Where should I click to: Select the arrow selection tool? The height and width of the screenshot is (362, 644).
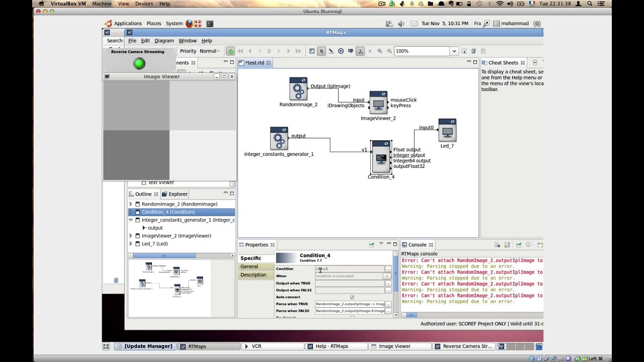click(x=321, y=51)
